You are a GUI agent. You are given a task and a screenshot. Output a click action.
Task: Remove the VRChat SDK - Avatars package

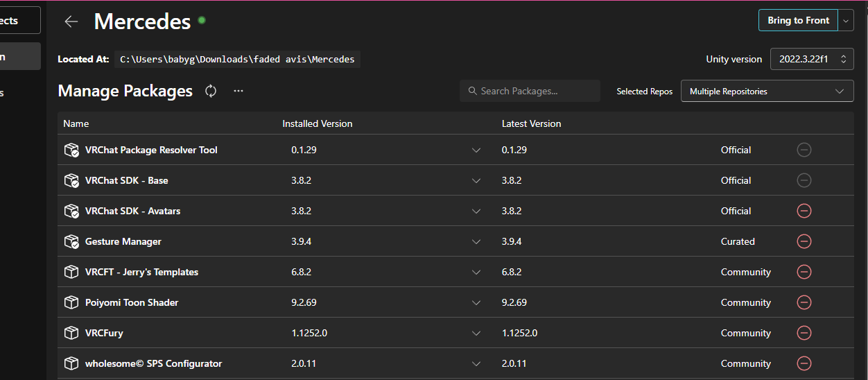point(804,211)
